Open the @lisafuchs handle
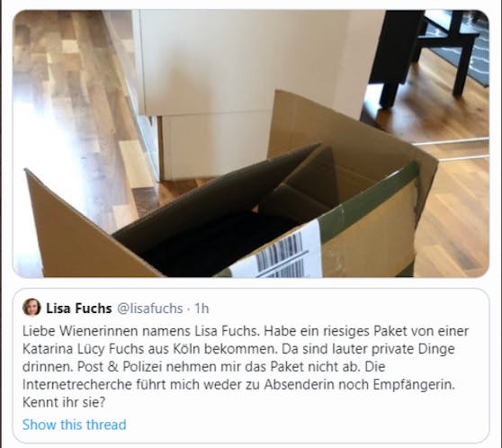 click(150, 309)
